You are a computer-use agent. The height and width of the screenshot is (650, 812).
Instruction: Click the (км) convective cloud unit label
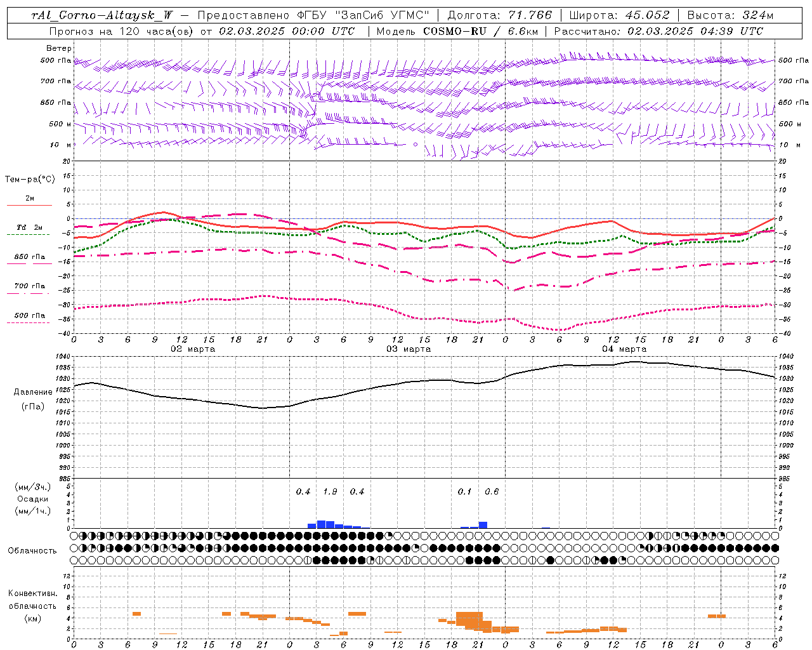33,618
